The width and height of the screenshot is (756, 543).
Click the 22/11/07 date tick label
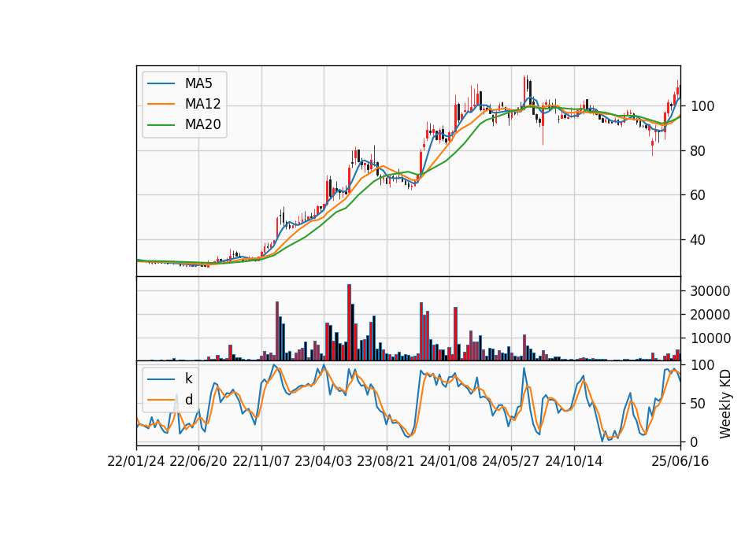pyautogui.click(x=261, y=461)
